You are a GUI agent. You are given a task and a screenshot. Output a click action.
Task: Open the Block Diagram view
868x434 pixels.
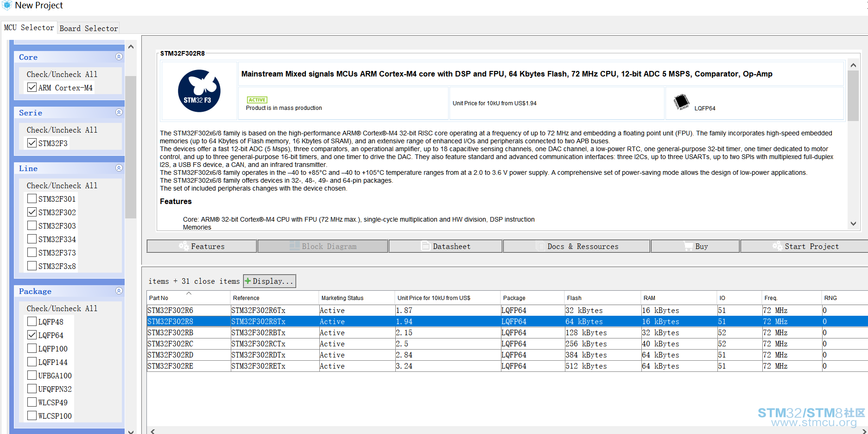pos(323,246)
